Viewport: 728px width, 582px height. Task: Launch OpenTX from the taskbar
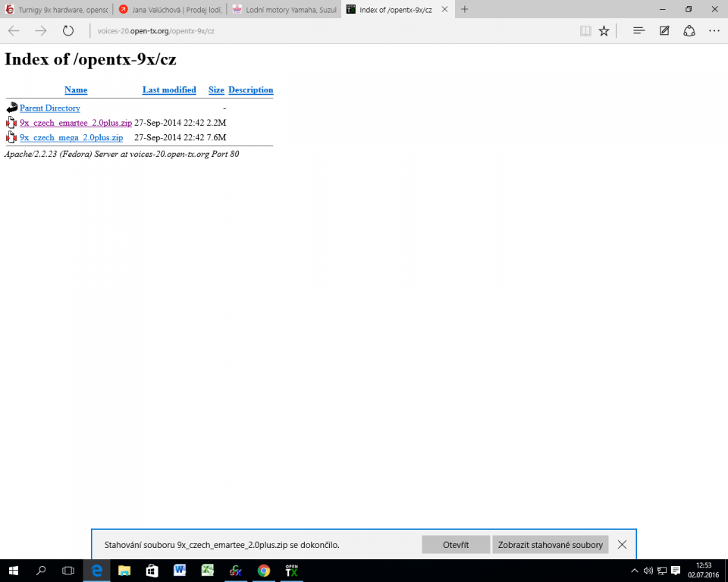(291, 571)
